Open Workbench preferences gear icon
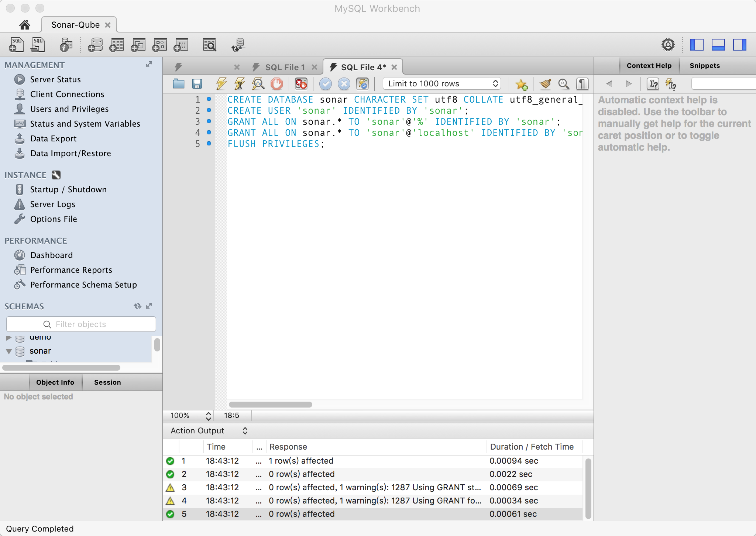Viewport: 756px width, 536px height. [x=668, y=45]
